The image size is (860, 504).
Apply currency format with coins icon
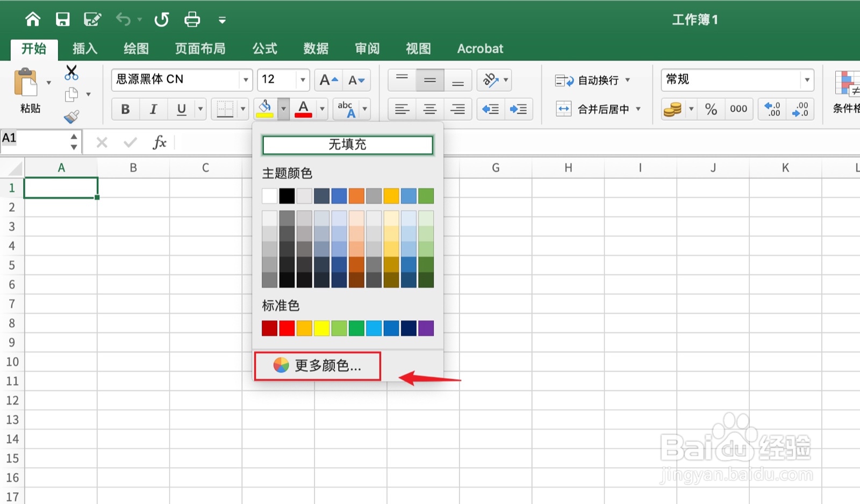(x=672, y=109)
